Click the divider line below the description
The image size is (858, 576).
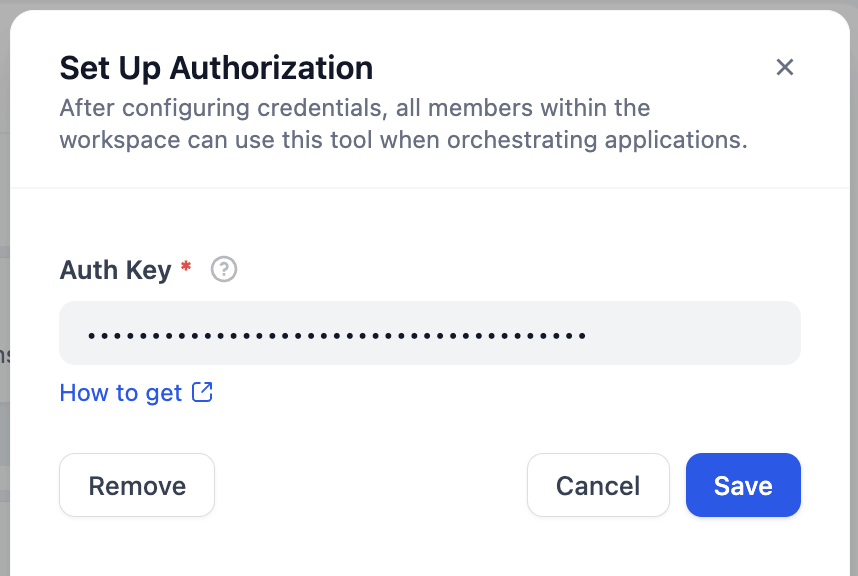point(430,187)
